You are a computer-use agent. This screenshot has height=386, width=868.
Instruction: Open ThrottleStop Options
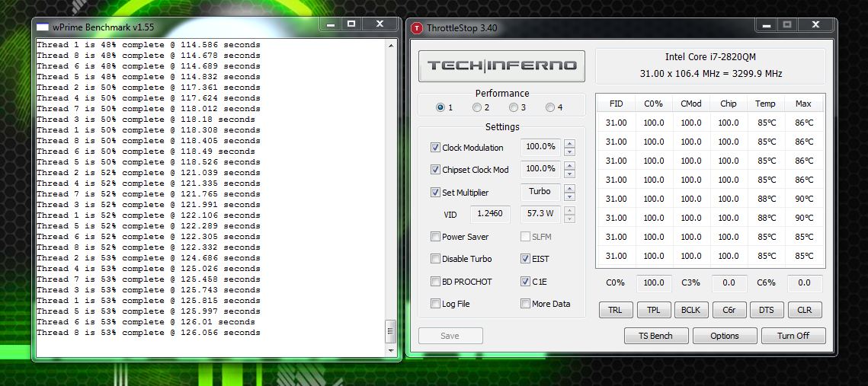(x=725, y=336)
